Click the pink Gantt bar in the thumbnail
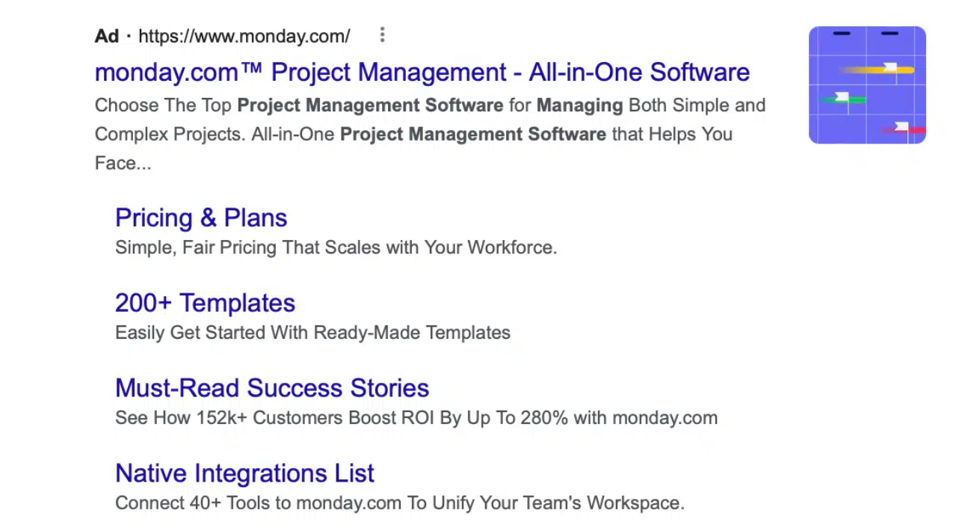Screen dimensions: 980x531 click(918, 132)
